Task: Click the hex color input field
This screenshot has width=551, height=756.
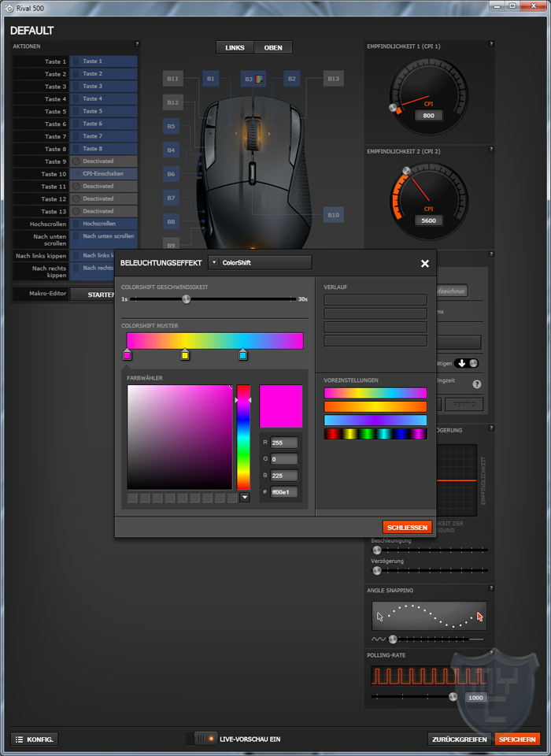Action: pyautogui.click(x=283, y=492)
